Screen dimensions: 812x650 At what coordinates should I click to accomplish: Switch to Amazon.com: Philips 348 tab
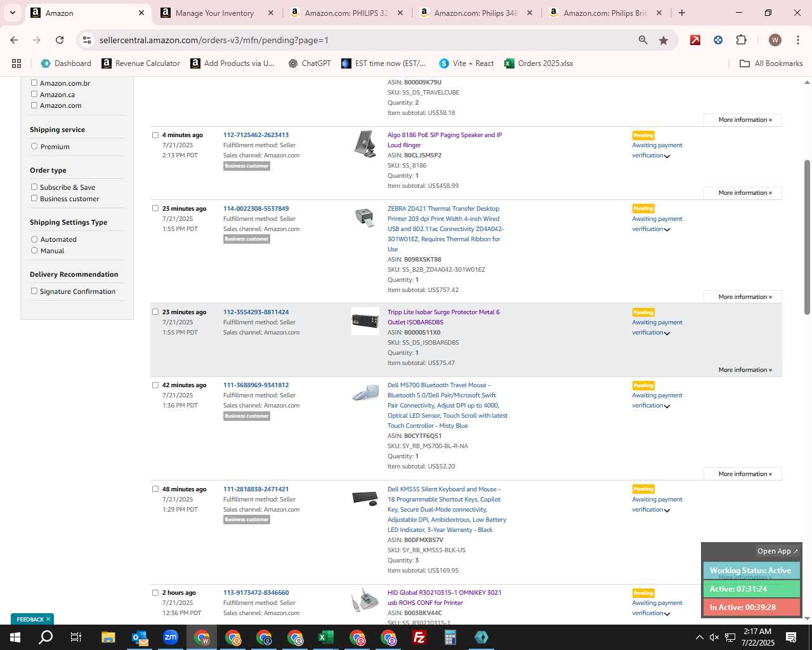(475, 13)
